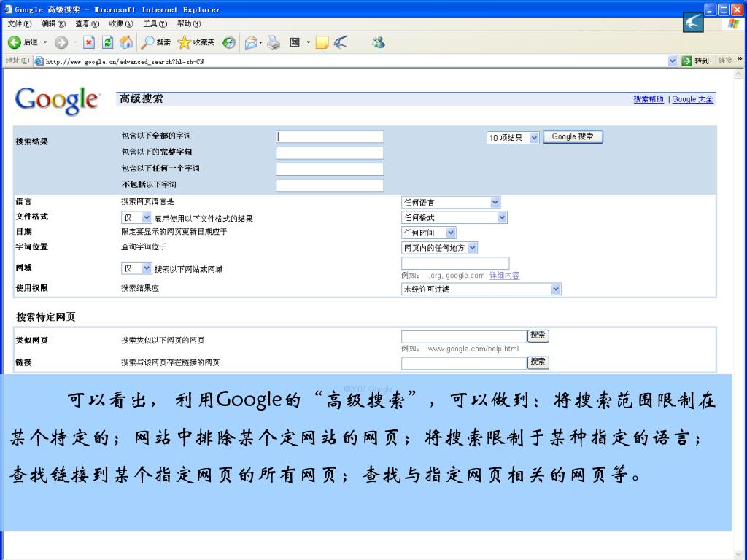Screen dimensions: 747x560
Task: Click the IE icon in the title bar
Action: [x=7, y=9]
